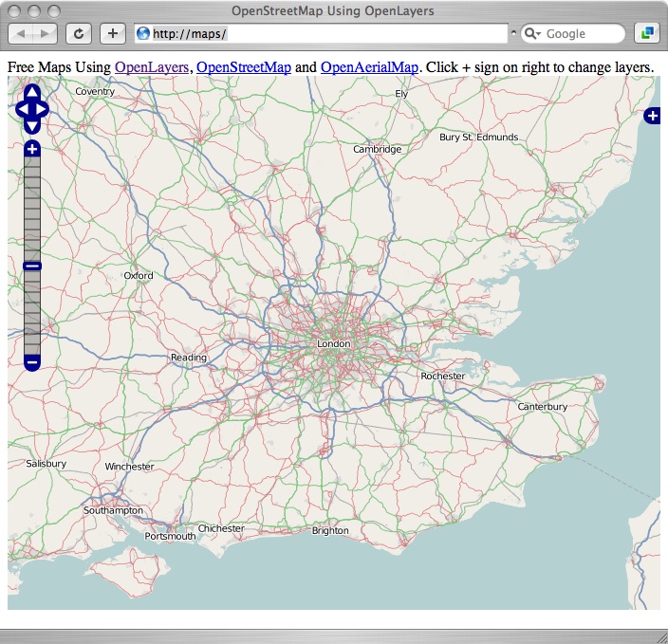The width and height of the screenshot is (668, 644).
Task: Pan the map west with left arrow
Action: point(22,109)
